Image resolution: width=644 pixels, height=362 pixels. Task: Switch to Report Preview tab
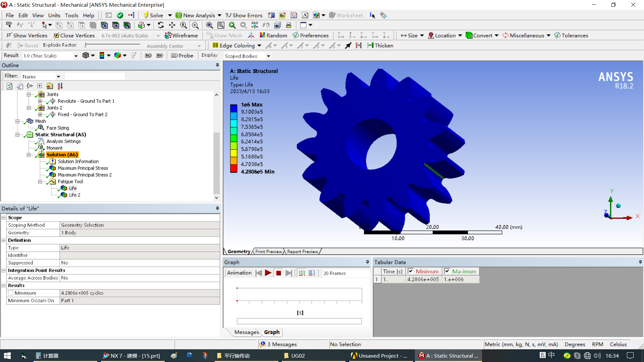[302, 252]
